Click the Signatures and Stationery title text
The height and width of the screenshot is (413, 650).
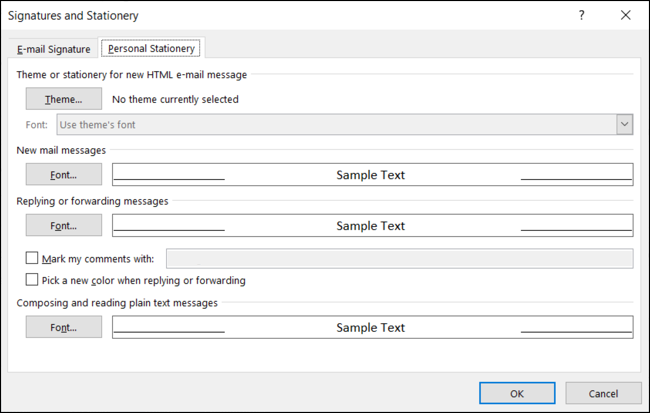point(73,16)
